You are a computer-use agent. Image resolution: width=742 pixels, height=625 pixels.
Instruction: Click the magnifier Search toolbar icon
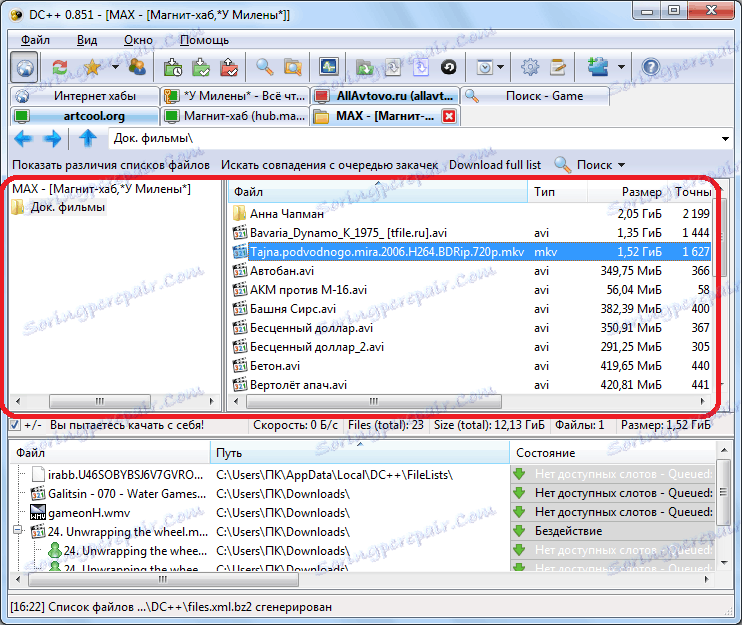[265, 68]
